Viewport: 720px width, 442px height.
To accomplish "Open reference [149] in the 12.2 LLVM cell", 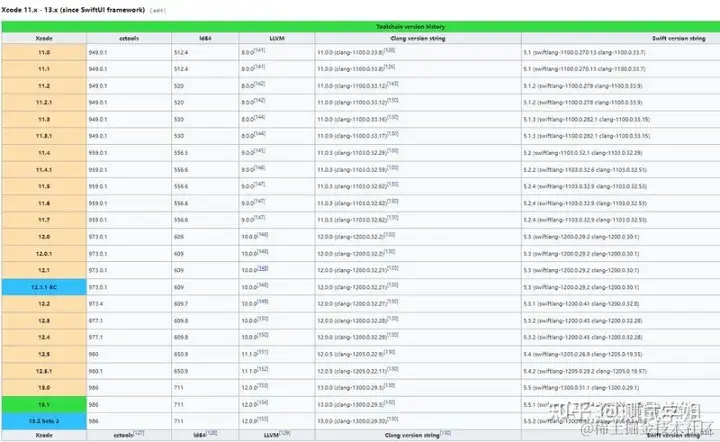I will (263, 302).
